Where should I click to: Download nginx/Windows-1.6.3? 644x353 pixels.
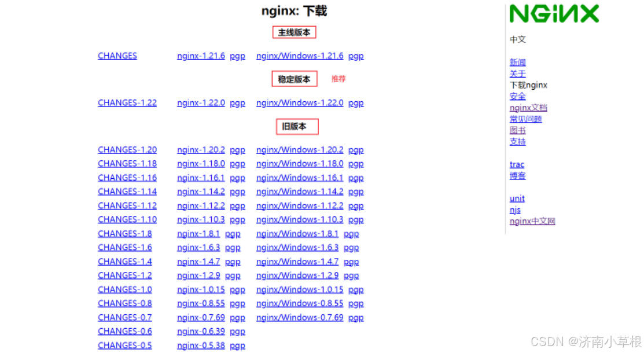297,247
